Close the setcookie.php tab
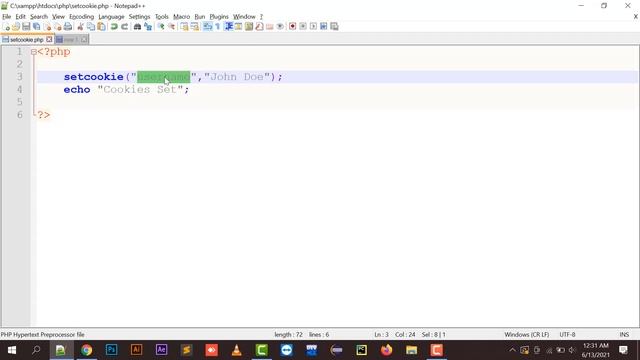640x360 pixels. pyautogui.click(x=49, y=40)
